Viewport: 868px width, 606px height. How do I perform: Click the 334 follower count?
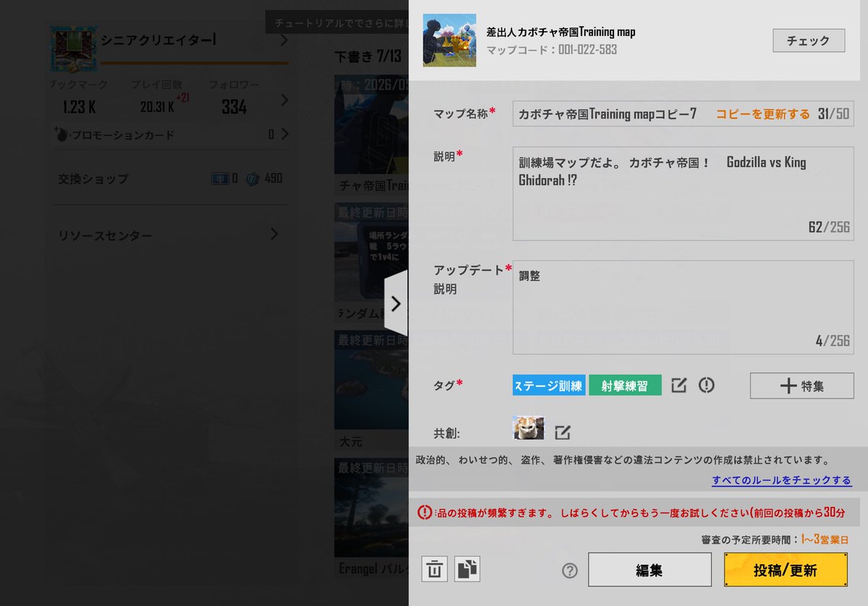point(234,107)
